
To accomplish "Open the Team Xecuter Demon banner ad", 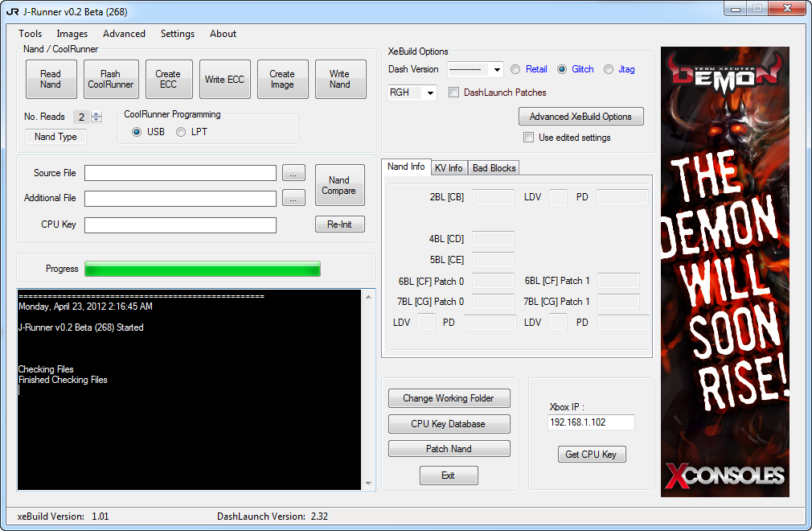I will tap(725, 271).
